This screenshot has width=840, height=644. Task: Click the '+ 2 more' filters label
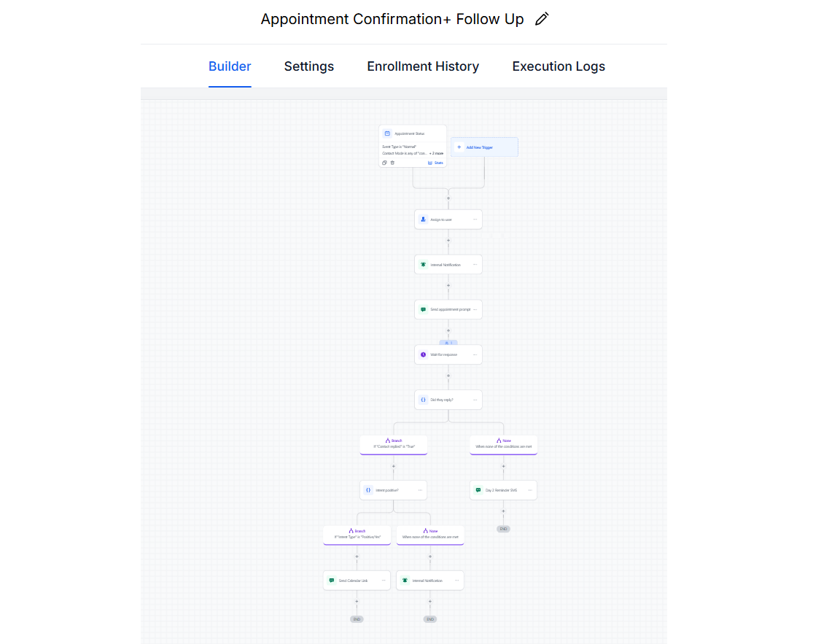tap(437, 153)
